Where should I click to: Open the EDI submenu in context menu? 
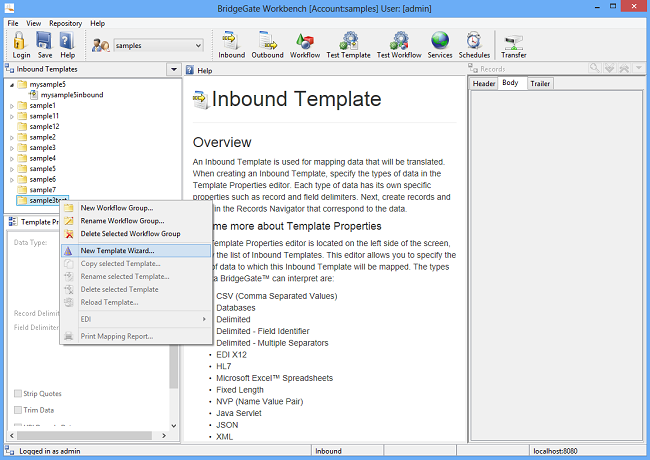(136, 319)
